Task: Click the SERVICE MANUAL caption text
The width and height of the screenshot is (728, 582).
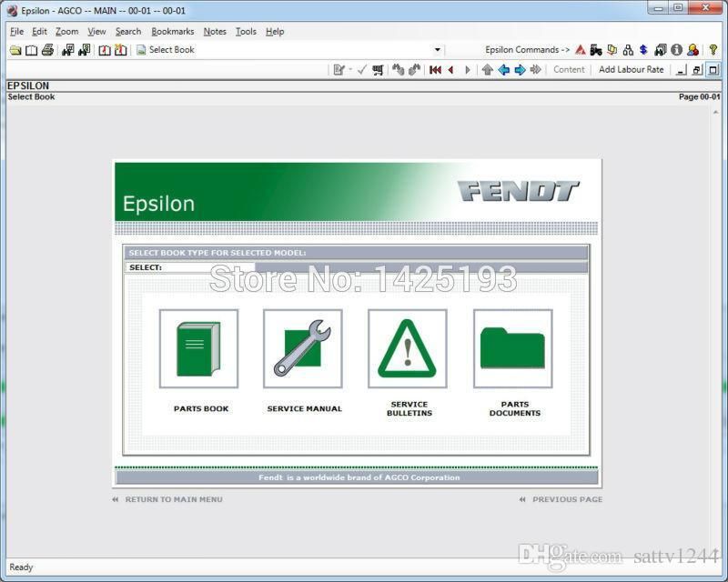Action: 304,409
